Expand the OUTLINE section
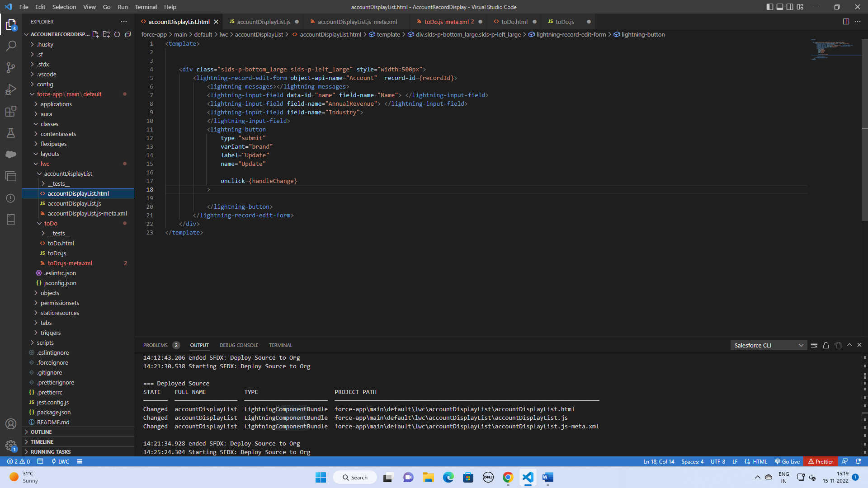Screen dimensions: 868x488 pyautogui.click(x=41, y=432)
